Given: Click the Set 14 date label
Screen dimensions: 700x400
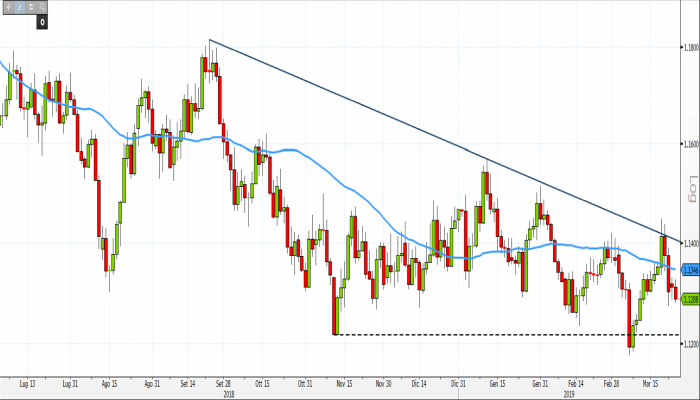Looking at the screenshot, I should (x=188, y=384).
